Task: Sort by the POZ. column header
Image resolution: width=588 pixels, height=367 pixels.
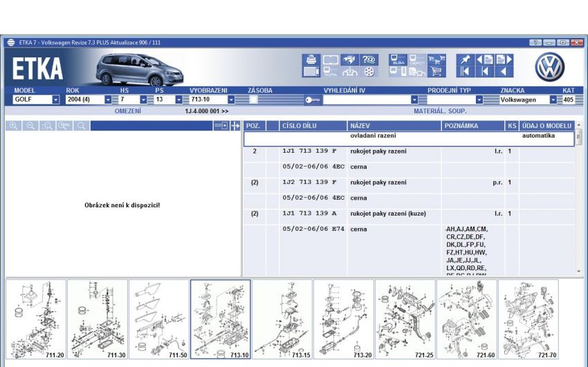Action: [255, 126]
